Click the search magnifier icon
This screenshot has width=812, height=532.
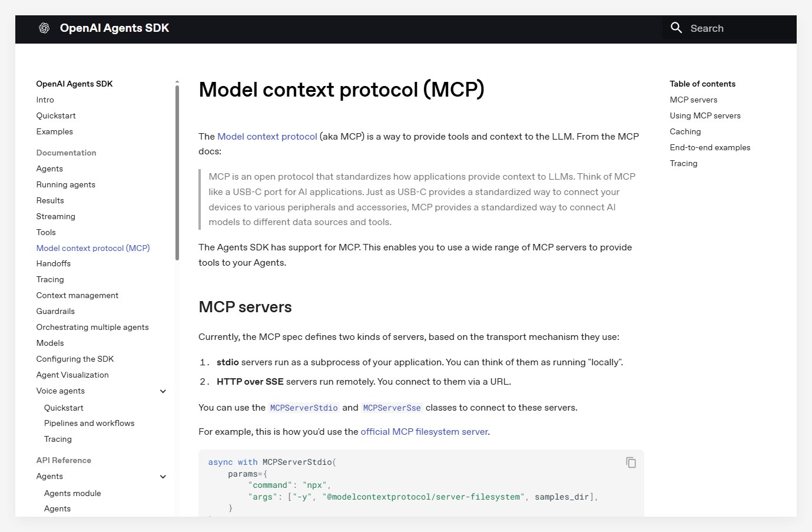[676, 28]
